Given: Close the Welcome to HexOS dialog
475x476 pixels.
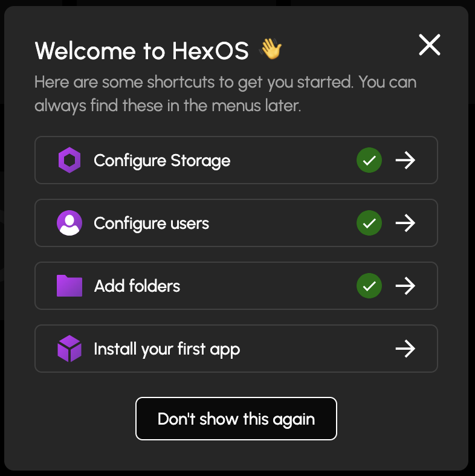Looking at the screenshot, I should [x=430, y=45].
